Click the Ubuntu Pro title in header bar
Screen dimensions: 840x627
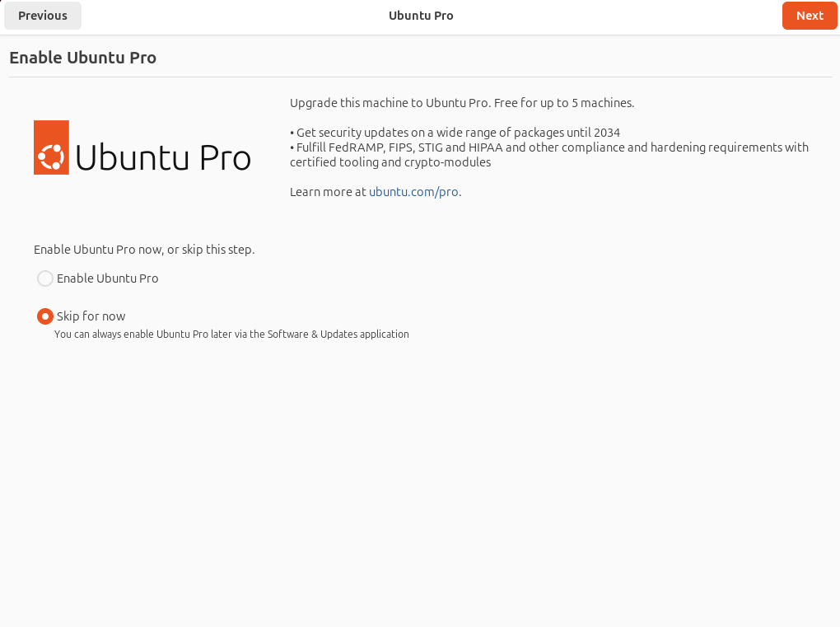(421, 16)
